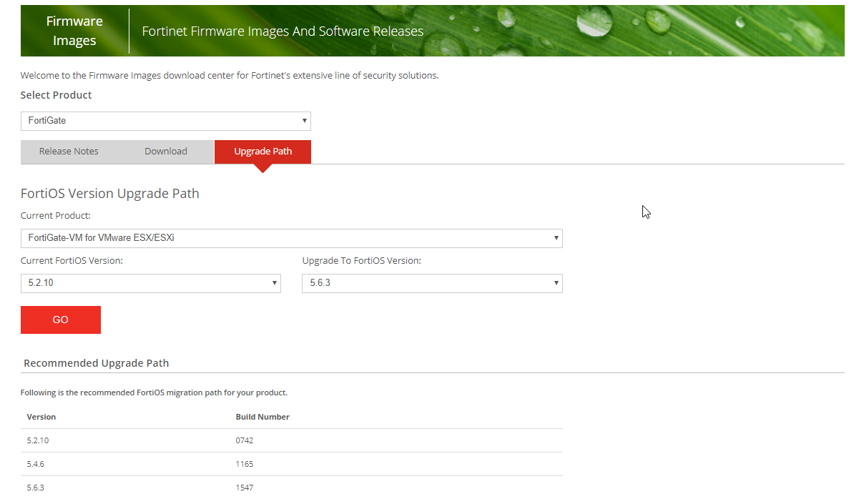Click build number 1547 in the table
Screen dimensions: 859x504
point(245,488)
